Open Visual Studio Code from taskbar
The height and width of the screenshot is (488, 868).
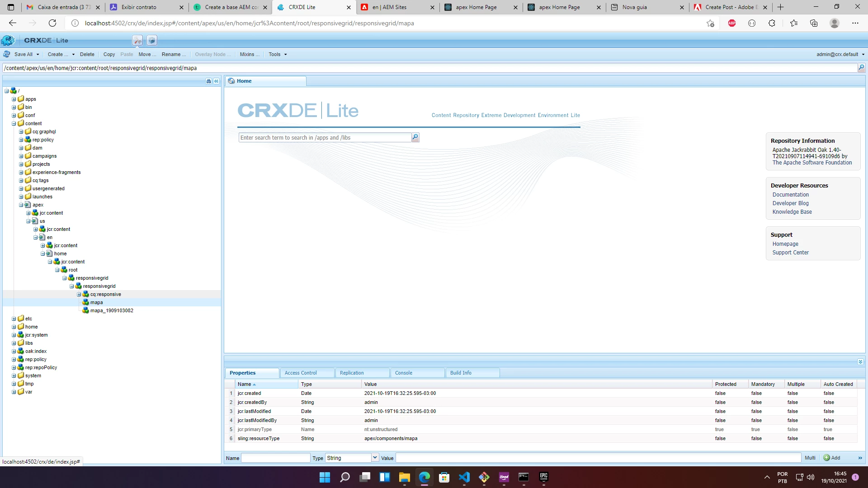tap(464, 477)
